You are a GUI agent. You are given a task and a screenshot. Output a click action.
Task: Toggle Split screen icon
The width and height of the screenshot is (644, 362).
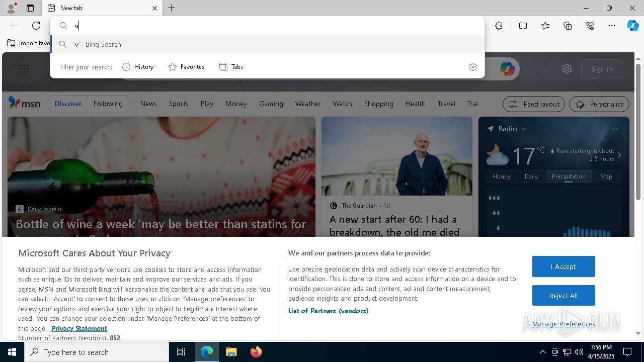coord(523,26)
